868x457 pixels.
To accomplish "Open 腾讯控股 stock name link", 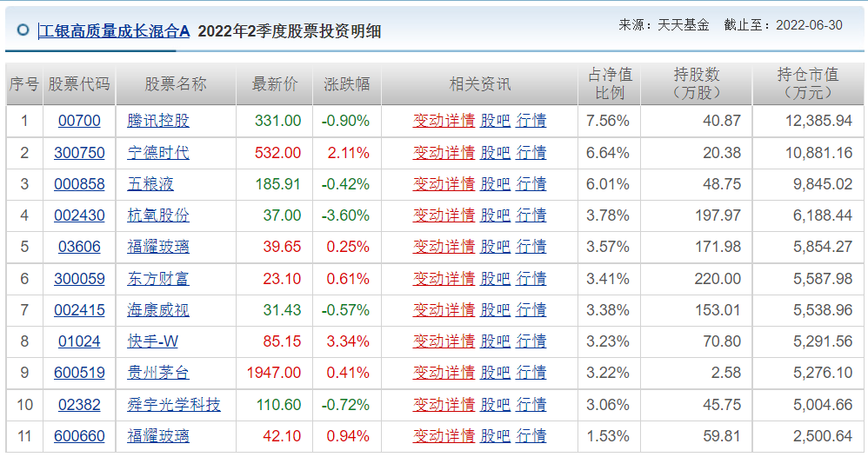I will click(158, 121).
